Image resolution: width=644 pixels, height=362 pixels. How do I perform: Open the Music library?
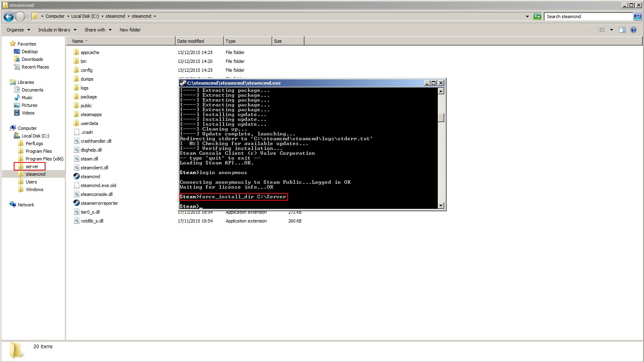[27, 98]
